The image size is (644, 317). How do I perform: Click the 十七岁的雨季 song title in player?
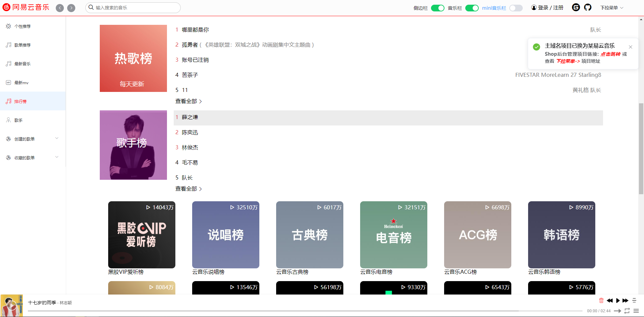[x=42, y=303]
